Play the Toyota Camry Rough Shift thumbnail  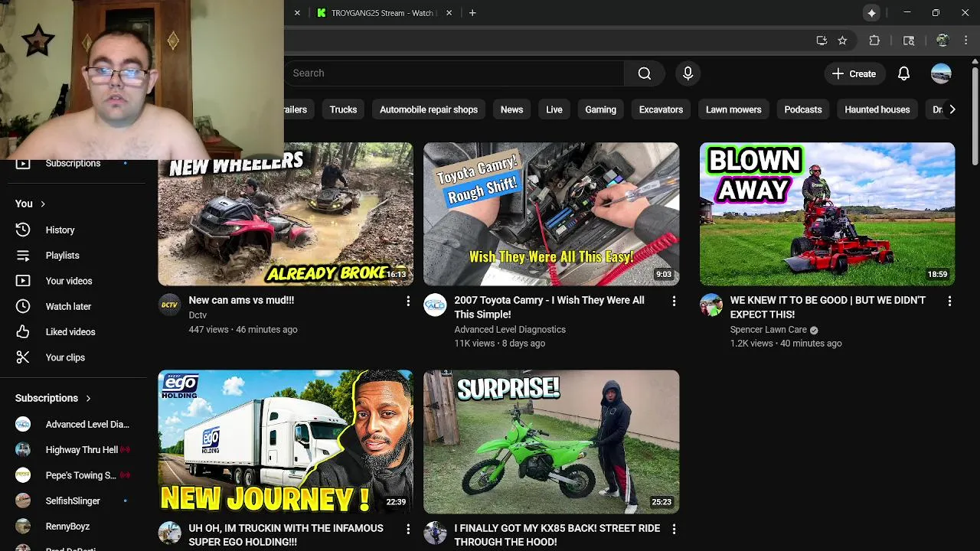coord(551,214)
